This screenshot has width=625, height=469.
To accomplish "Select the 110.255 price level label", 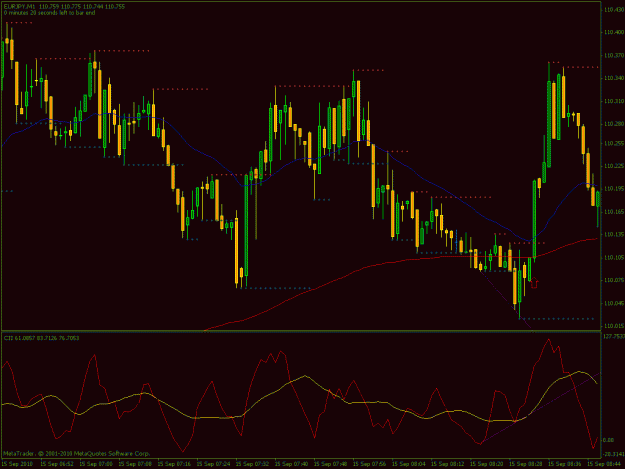I will pyautogui.click(x=614, y=143).
